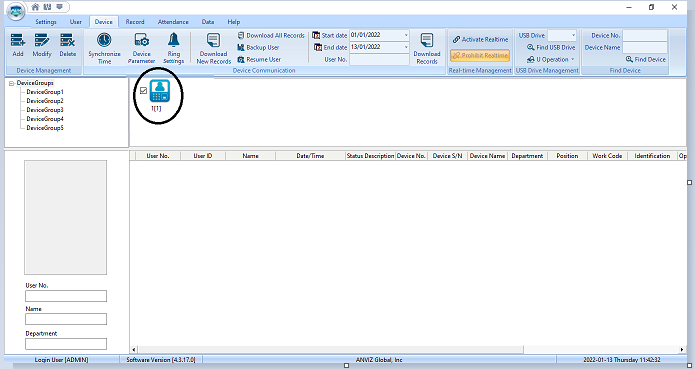Click the Date/Time column header
The width and height of the screenshot is (695, 369).
(x=310, y=156)
